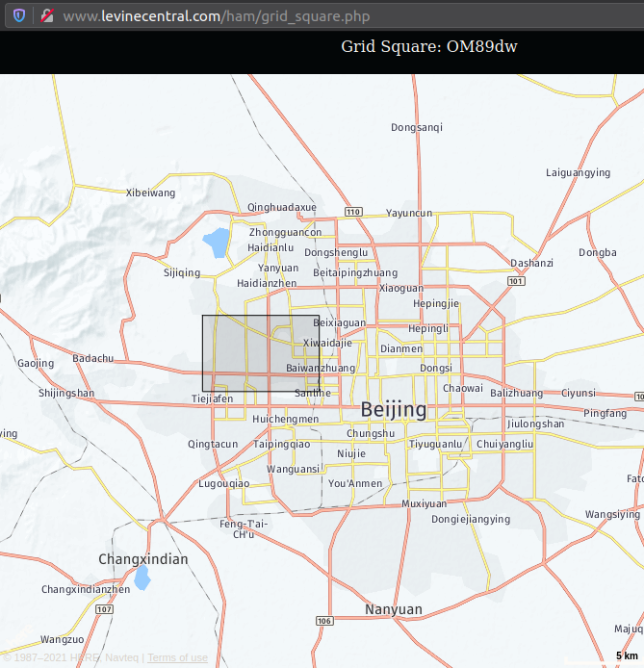
Task: Click the blue lake near Sijiqing
Action: [217, 243]
